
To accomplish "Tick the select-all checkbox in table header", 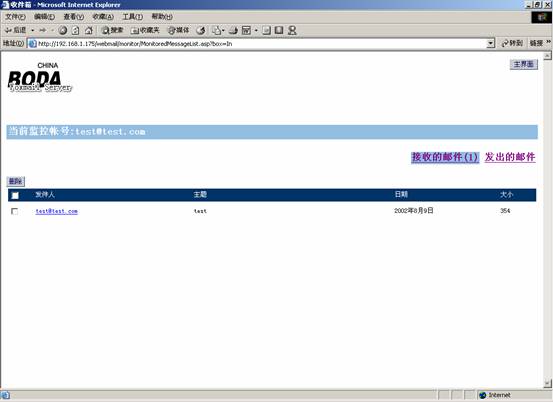I will [x=15, y=195].
